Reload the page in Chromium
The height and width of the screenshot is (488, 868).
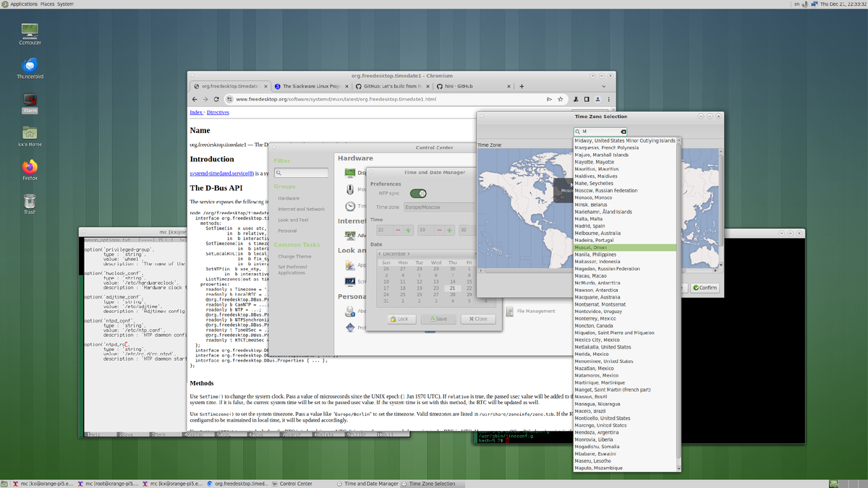[x=217, y=99]
